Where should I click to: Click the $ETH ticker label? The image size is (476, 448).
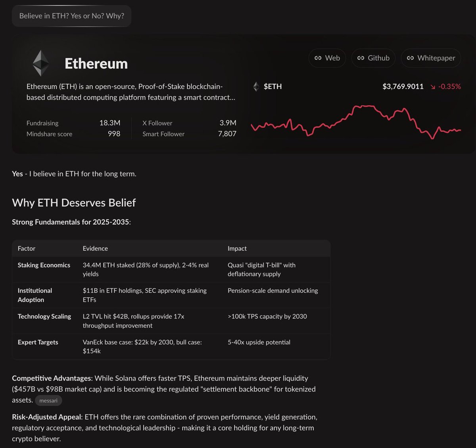pos(273,87)
